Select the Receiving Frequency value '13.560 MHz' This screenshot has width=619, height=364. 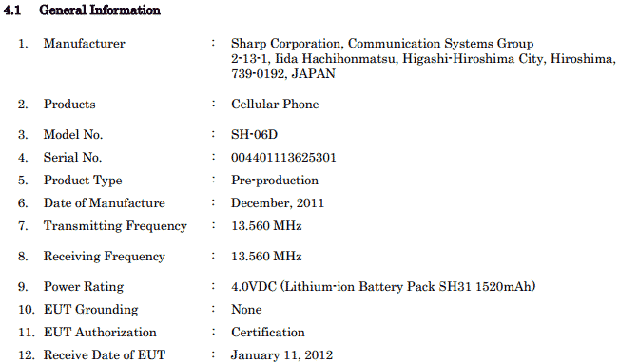tap(266, 256)
